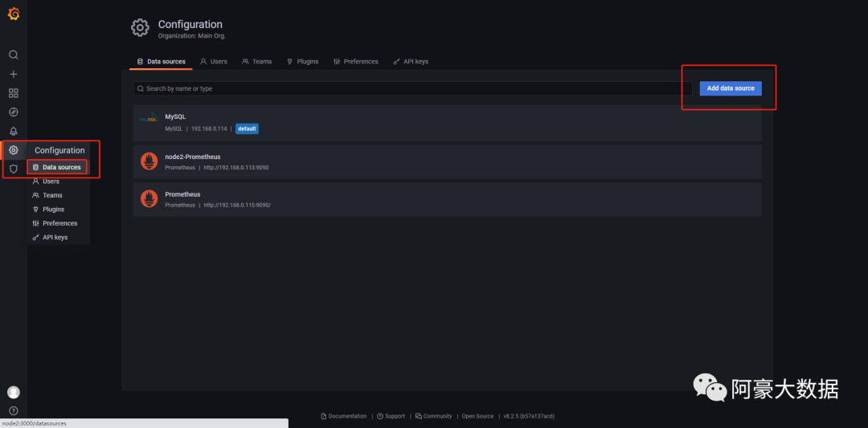The height and width of the screenshot is (428, 868).
Task: Switch to the API keys tab
Action: pyautogui.click(x=411, y=61)
